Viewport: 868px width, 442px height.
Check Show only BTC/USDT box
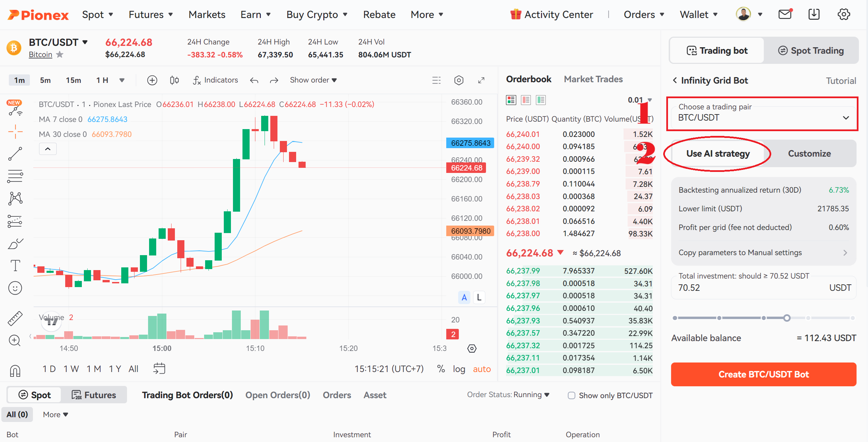click(572, 395)
